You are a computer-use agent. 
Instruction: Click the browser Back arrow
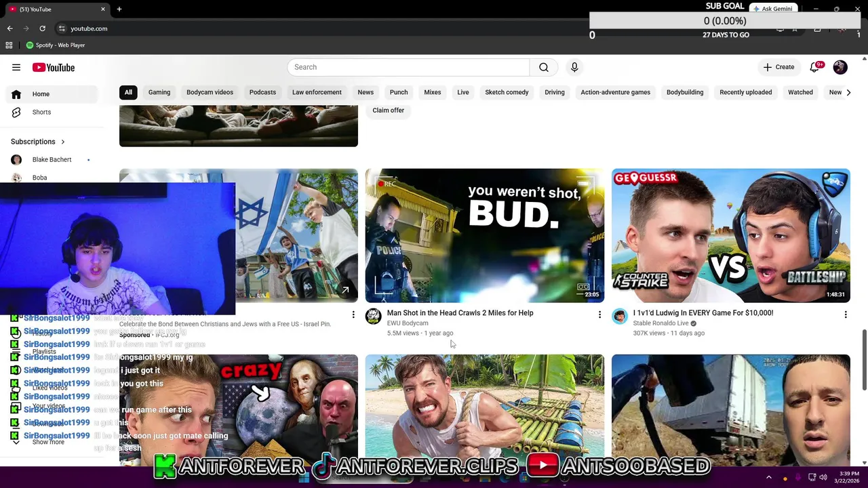point(10,28)
